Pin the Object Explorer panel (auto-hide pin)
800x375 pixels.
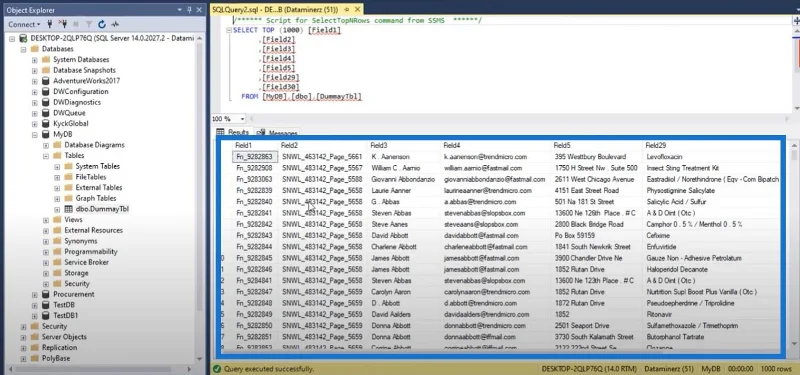coord(189,10)
